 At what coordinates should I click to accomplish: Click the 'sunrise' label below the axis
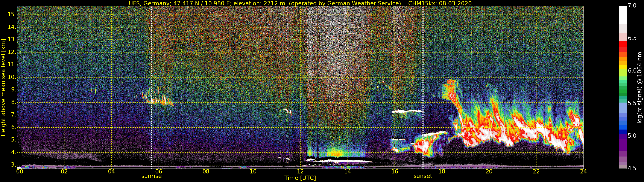pyautogui.click(x=152, y=176)
